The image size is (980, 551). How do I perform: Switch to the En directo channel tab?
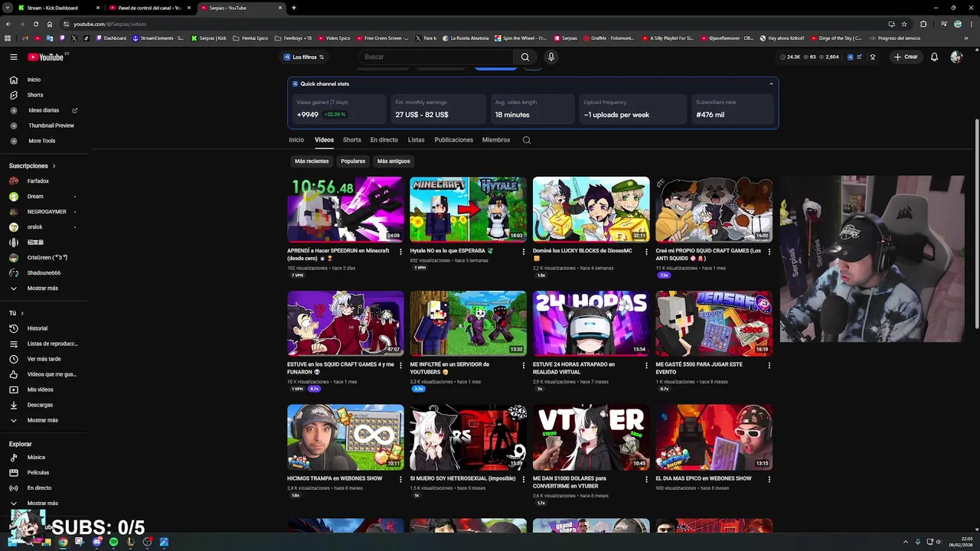tap(384, 140)
